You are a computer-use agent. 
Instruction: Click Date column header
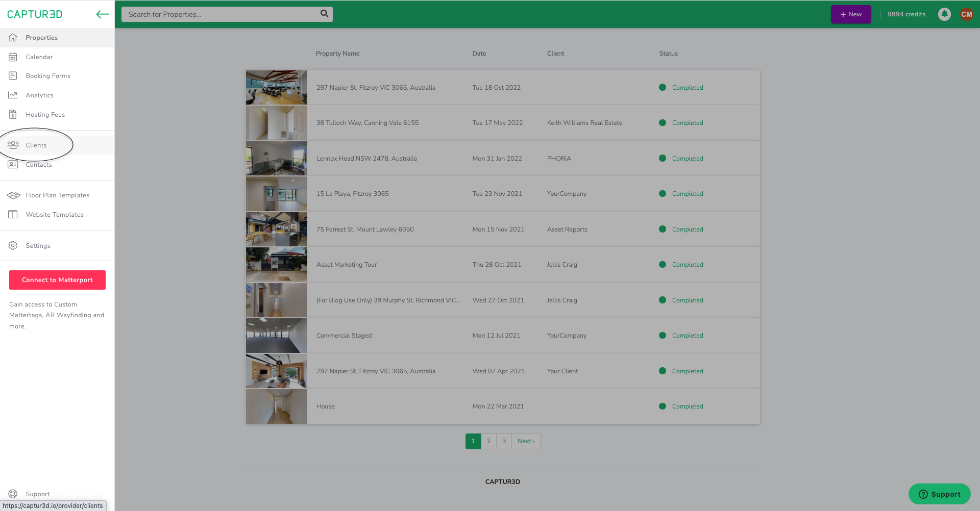tap(479, 54)
